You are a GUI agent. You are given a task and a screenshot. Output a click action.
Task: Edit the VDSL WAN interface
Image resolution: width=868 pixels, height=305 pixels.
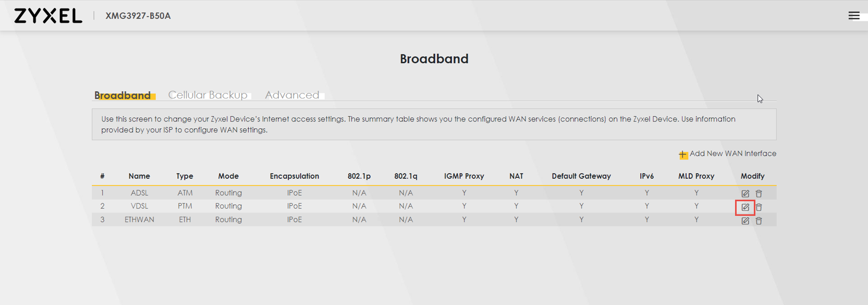pos(745,207)
